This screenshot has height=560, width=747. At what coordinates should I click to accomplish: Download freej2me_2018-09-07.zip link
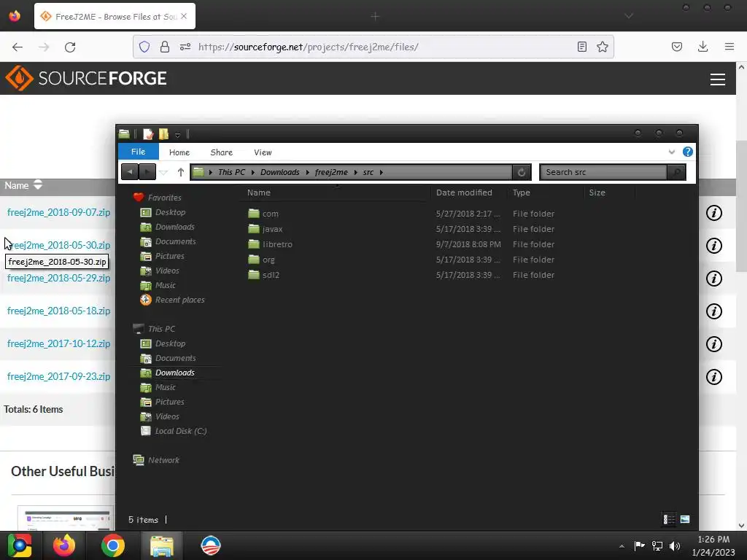pyautogui.click(x=58, y=212)
